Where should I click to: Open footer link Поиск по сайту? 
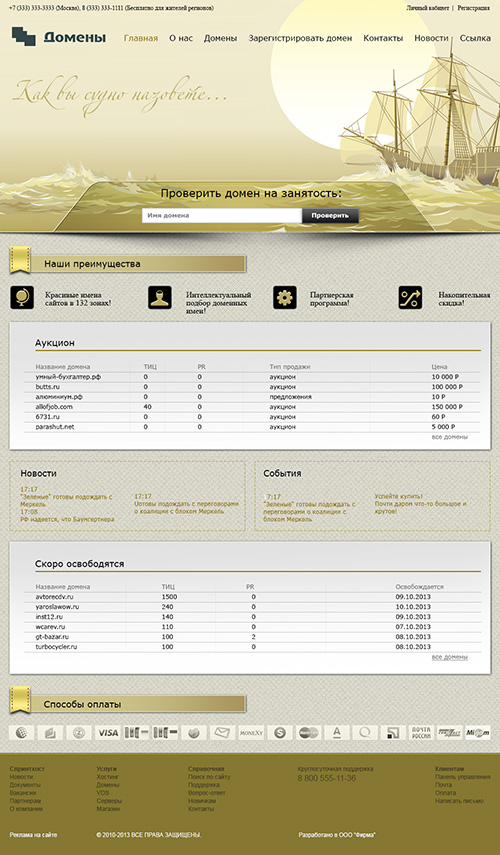point(209,776)
